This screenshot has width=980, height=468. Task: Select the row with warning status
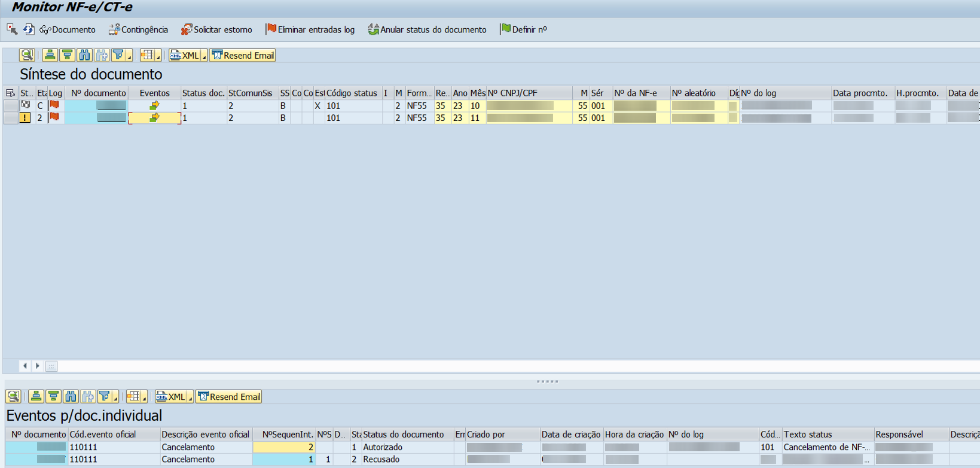(10, 118)
